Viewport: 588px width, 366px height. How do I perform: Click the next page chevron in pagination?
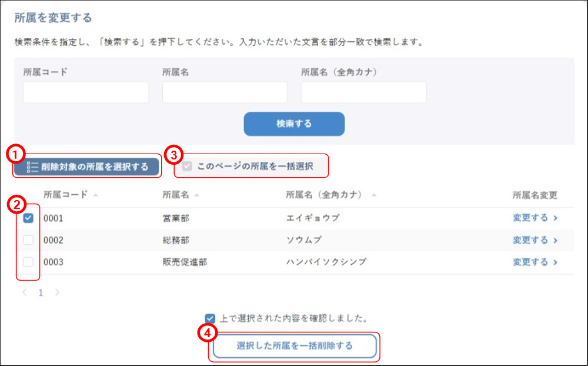[x=57, y=292]
